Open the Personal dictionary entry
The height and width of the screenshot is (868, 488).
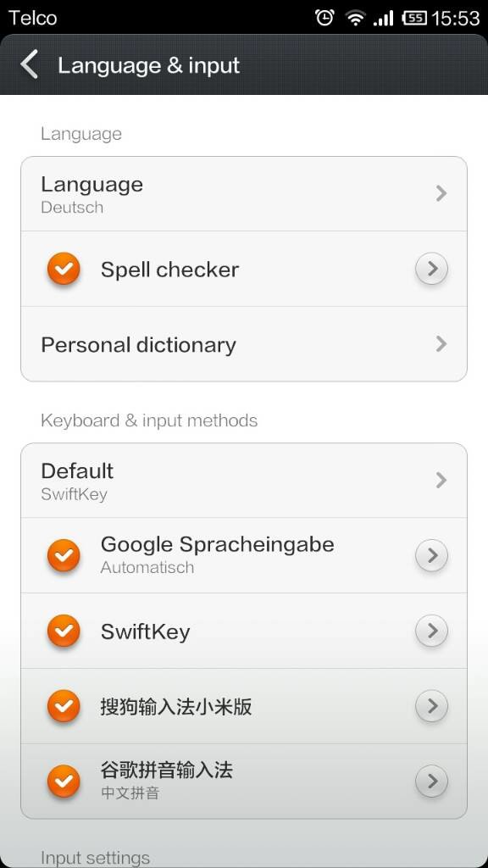pyautogui.click(x=244, y=344)
